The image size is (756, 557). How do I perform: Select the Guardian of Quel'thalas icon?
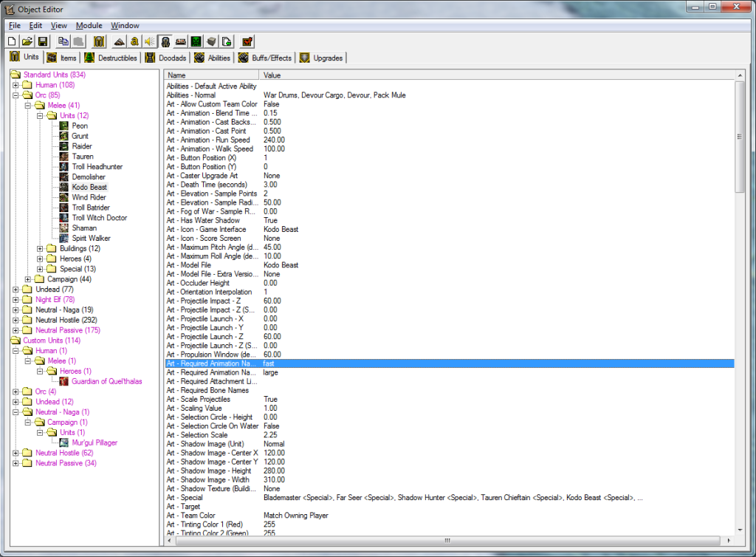pyautogui.click(x=63, y=381)
